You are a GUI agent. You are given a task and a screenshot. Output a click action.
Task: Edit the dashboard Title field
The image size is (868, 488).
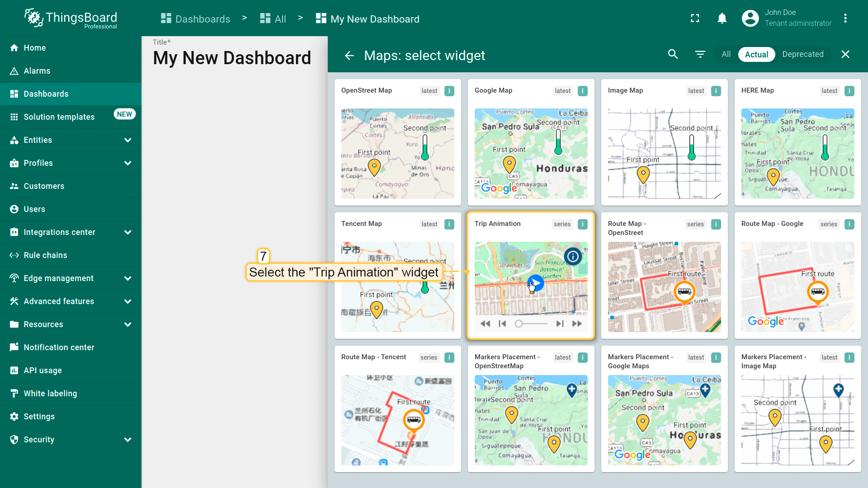pyautogui.click(x=232, y=58)
